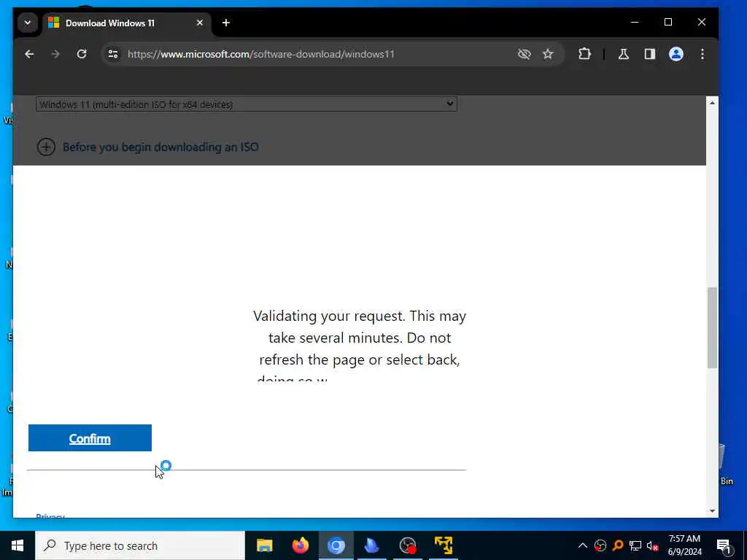Click the muted volume tray icon

[x=652, y=545]
